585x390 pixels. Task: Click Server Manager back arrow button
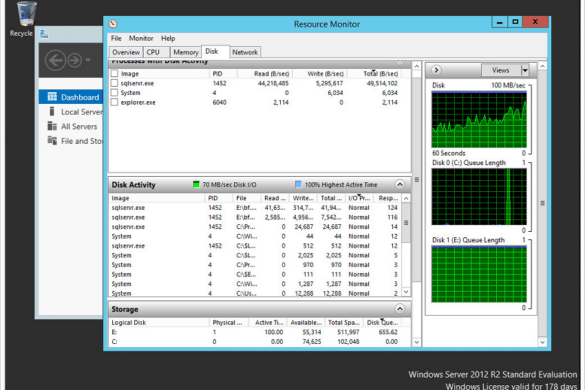click(55, 60)
